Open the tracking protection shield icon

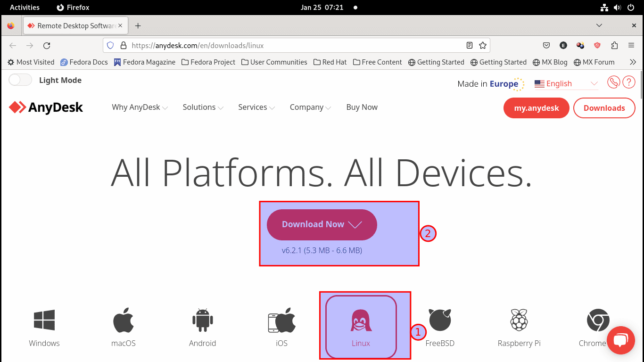pyautogui.click(x=110, y=46)
